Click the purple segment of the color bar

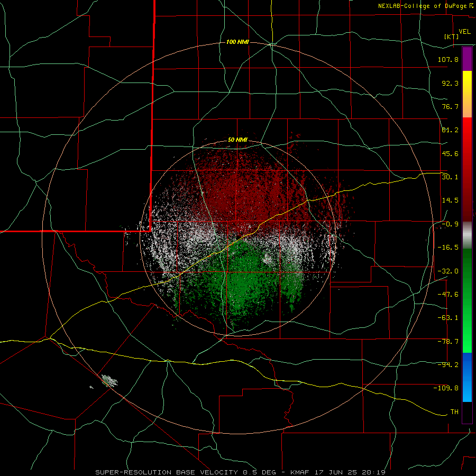click(467, 59)
